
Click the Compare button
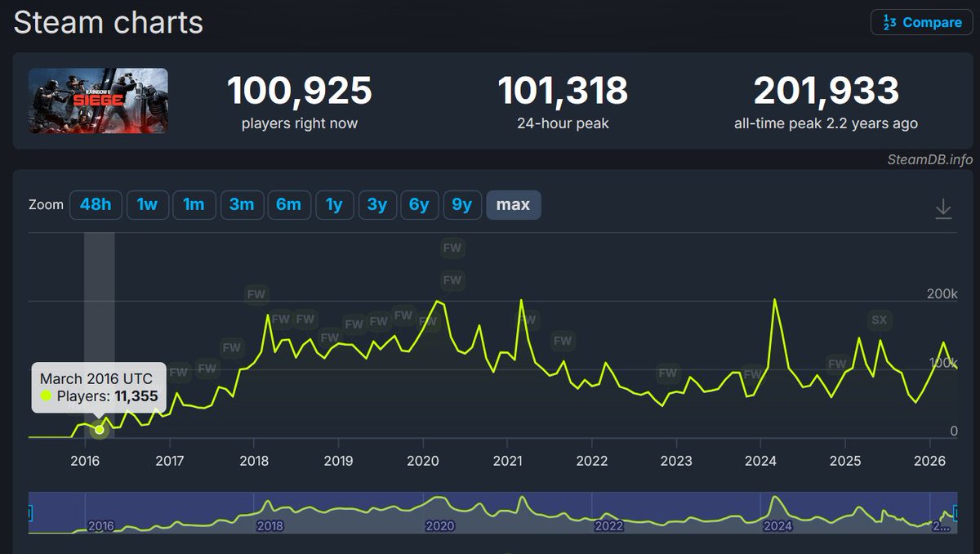pos(922,23)
